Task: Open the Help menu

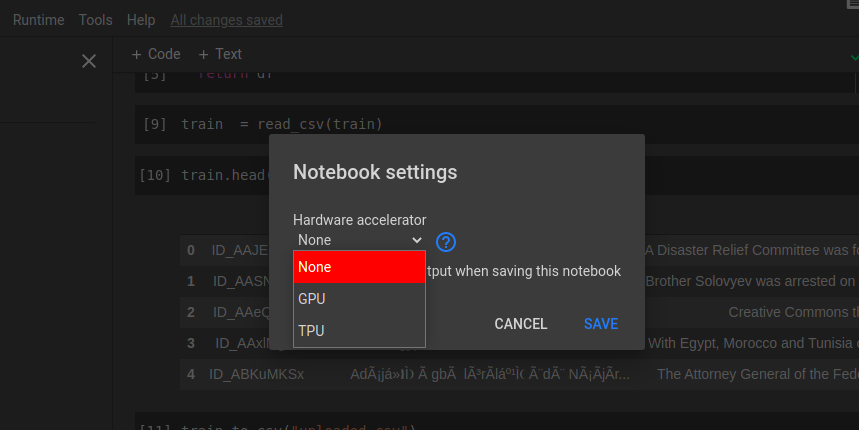Action: tap(141, 20)
